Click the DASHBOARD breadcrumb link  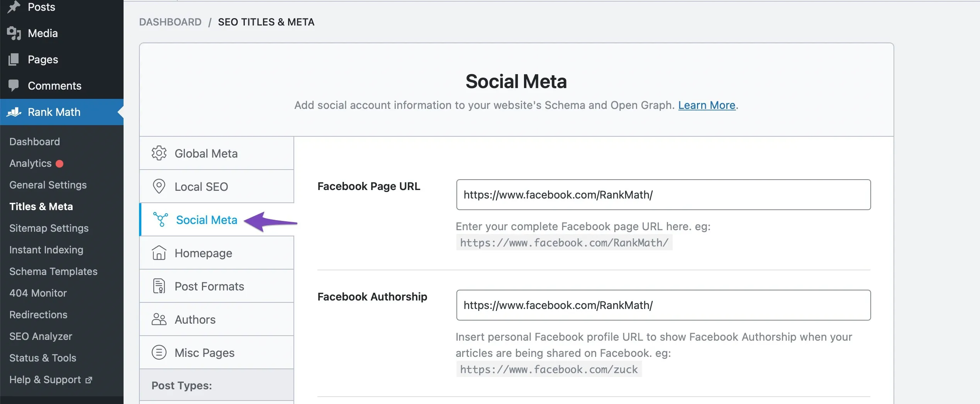pyautogui.click(x=170, y=22)
